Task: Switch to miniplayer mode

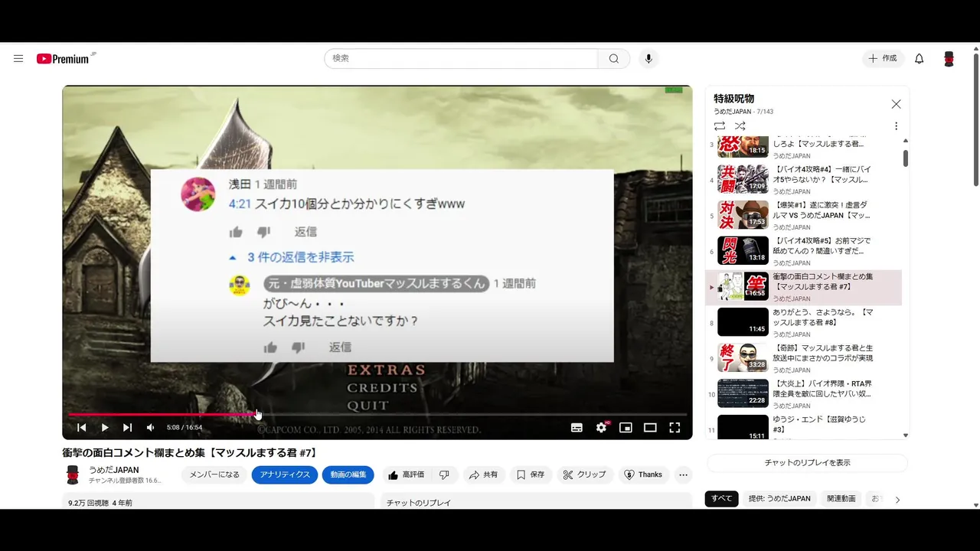Action: tap(626, 428)
